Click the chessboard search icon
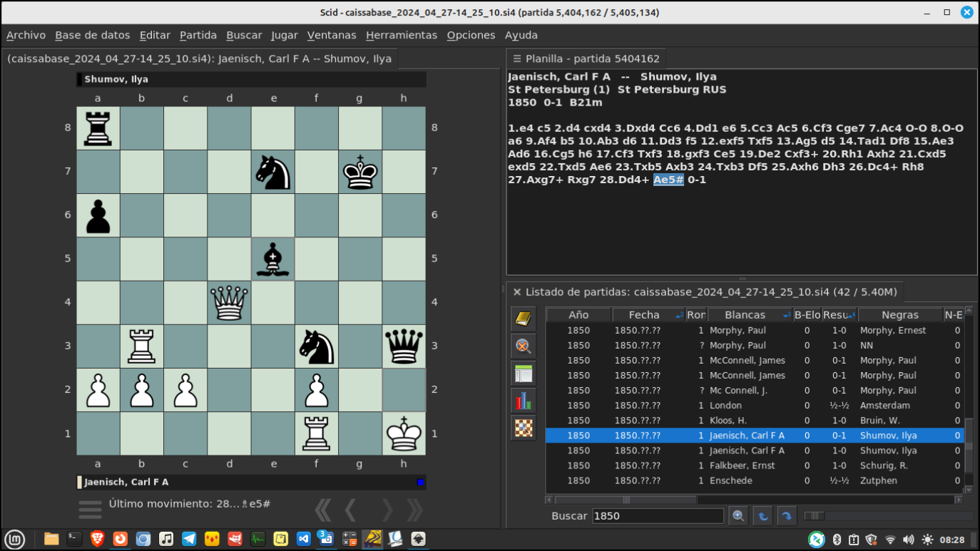 coord(523,428)
